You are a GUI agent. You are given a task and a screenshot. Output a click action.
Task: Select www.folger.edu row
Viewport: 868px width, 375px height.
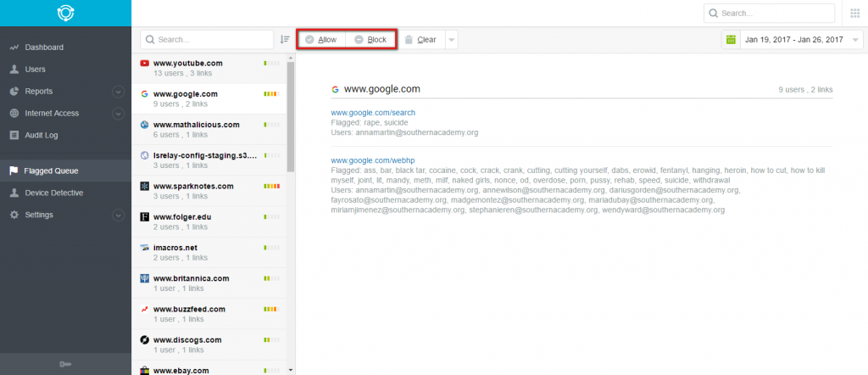click(x=209, y=222)
